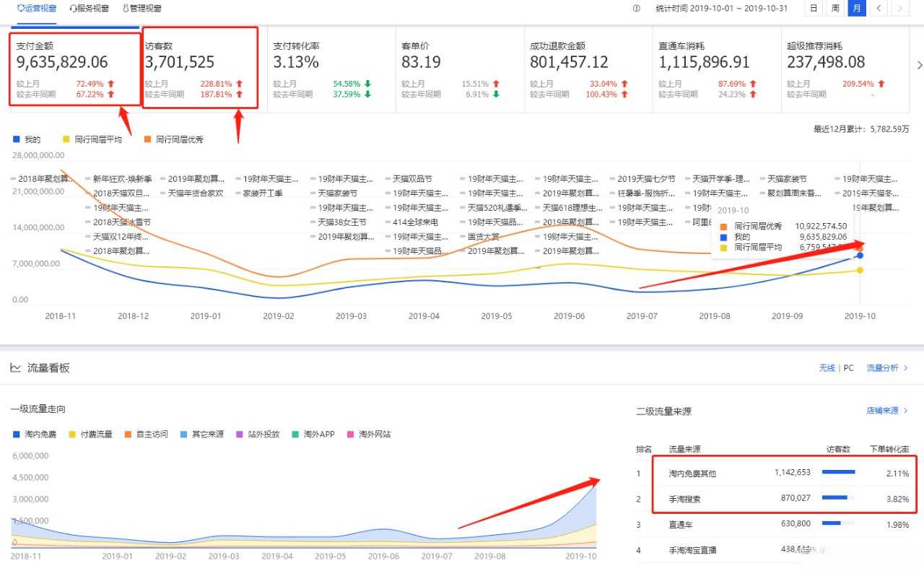Open the 流量分析 link
The width and height of the screenshot is (924, 571).
(887, 368)
